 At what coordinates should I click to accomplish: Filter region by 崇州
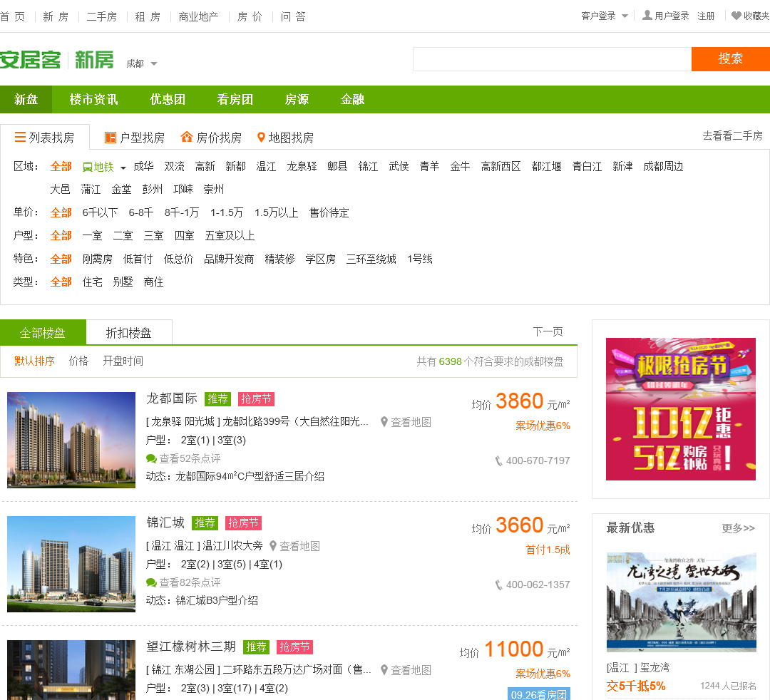coord(214,189)
